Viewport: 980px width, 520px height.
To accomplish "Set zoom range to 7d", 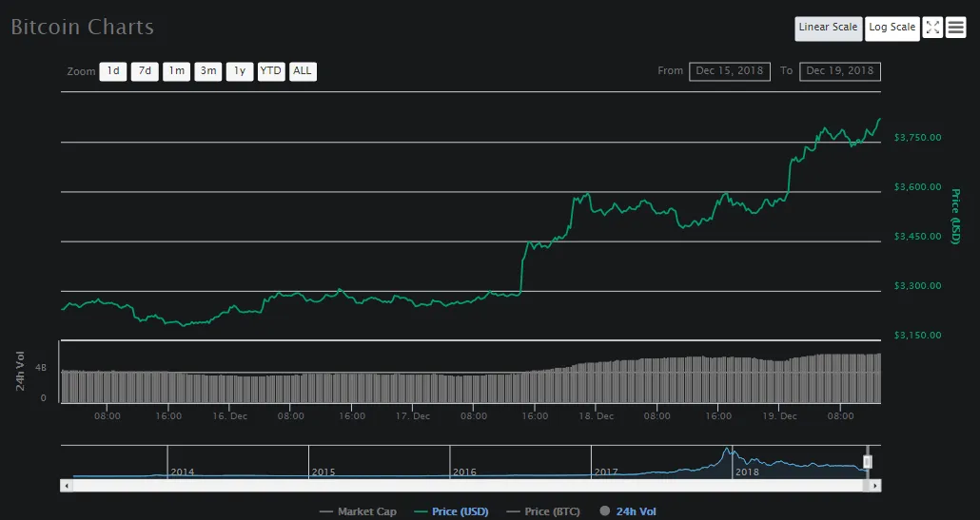I will (145, 71).
